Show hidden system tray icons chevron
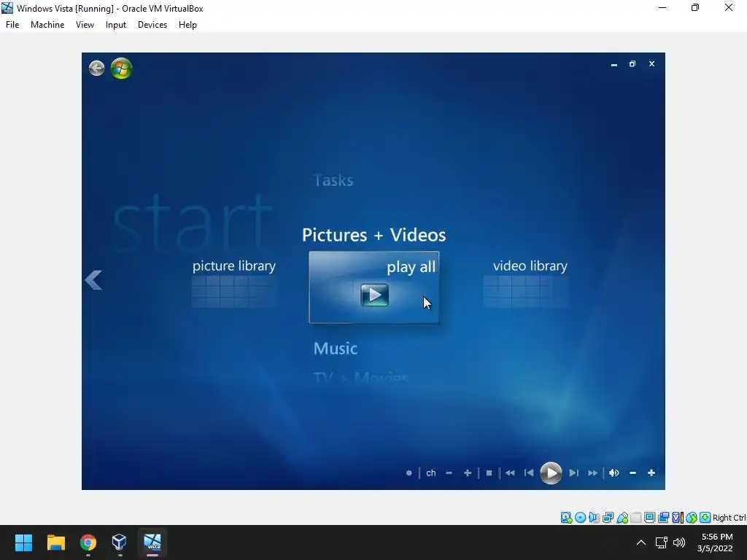The height and width of the screenshot is (560, 747). pos(641,542)
